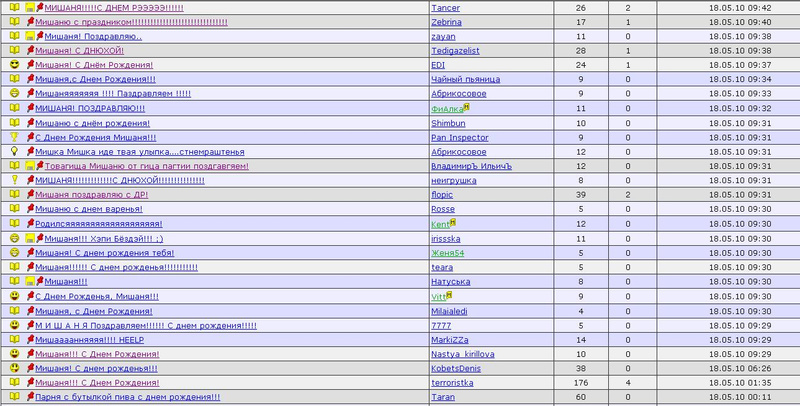Click the badge icon next to ФиАлка

466,107
